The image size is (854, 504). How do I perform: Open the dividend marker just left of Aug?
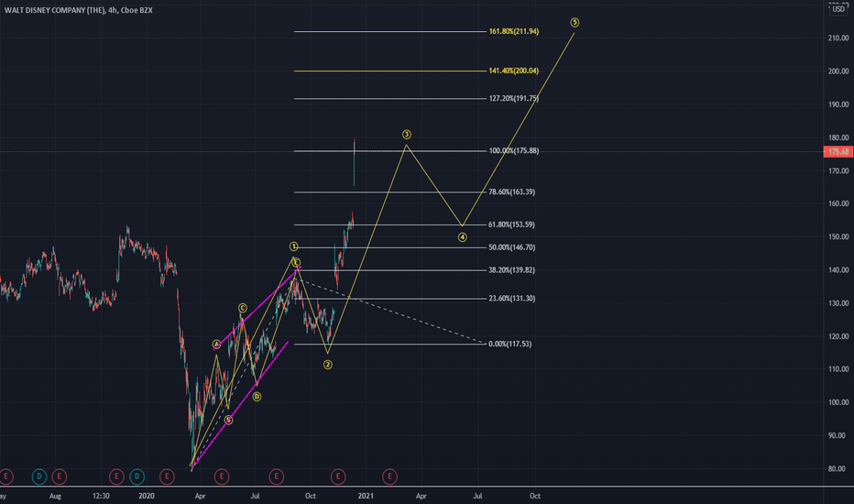pyautogui.click(x=39, y=477)
